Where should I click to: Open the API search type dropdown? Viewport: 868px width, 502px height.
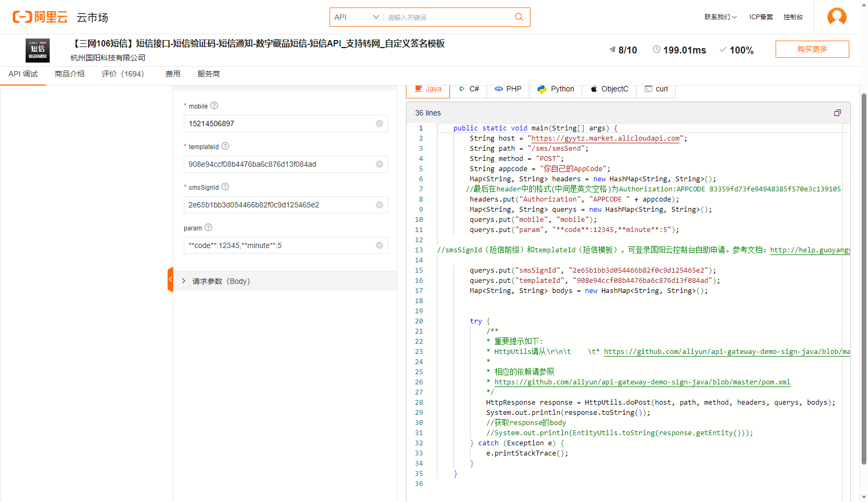[356, 17]
